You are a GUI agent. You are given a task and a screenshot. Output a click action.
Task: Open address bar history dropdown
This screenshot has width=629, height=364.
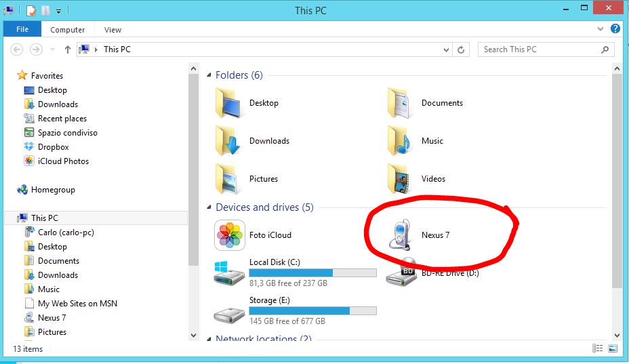(445, 49)
